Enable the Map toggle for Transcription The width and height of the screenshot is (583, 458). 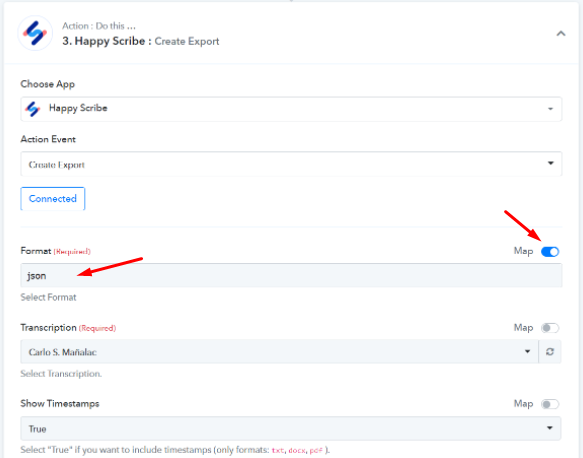pos(550,328)
